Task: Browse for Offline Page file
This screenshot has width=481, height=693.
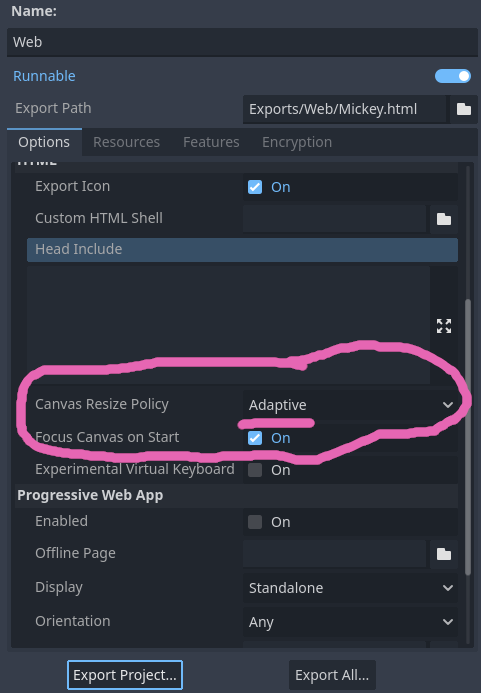Action: [444, 554]
